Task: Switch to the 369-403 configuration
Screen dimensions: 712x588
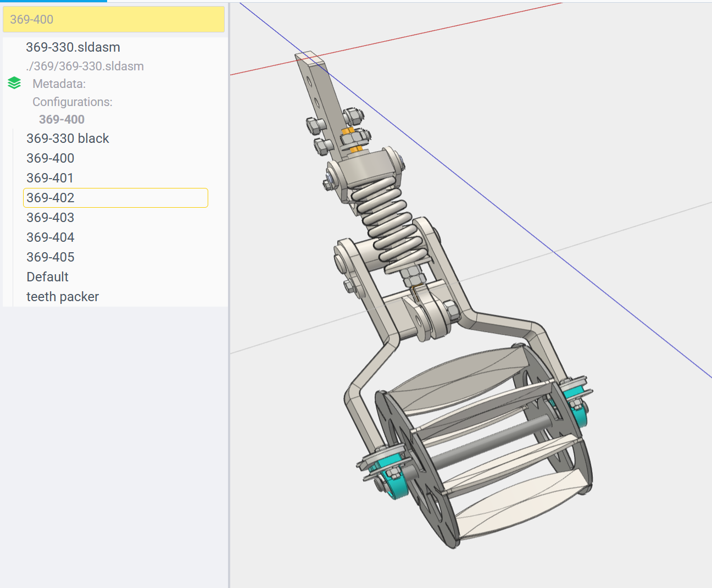Action: coord(50,218)
